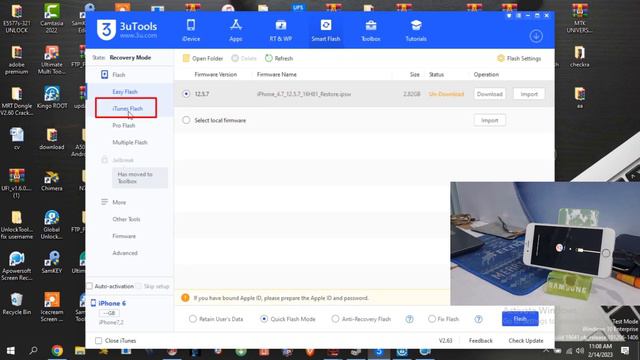This screenshot has height=360, width=640.
Task: Select Fix Flash option
Action: (x=431, y=319)
